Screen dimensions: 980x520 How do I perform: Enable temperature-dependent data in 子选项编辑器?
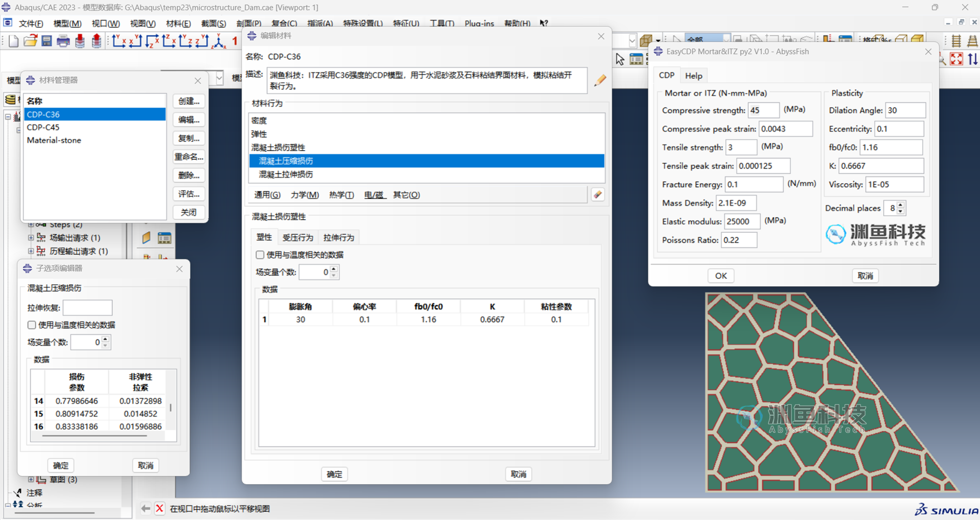click(x=32, y=325)
